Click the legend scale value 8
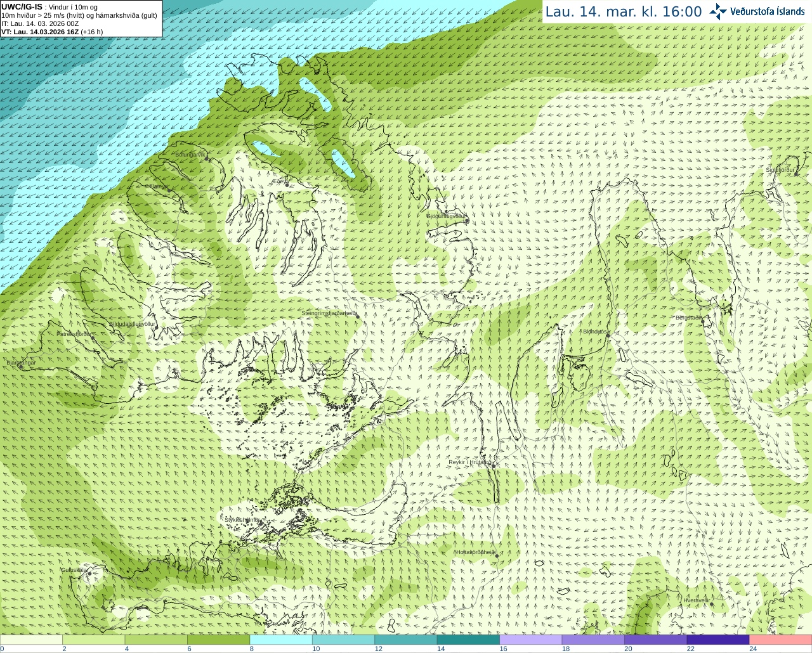 click(x=252, y=649)
